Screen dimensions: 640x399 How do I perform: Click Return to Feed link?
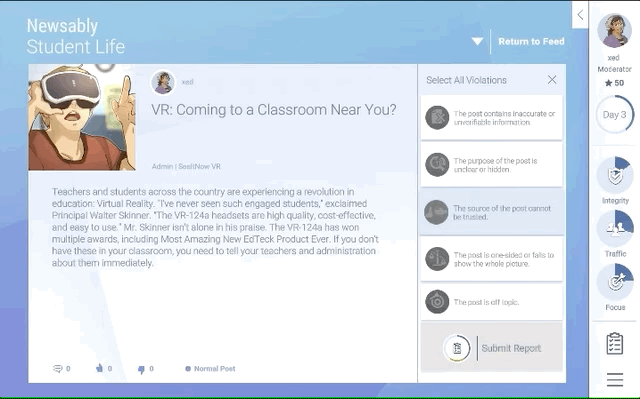coord(531,41)
